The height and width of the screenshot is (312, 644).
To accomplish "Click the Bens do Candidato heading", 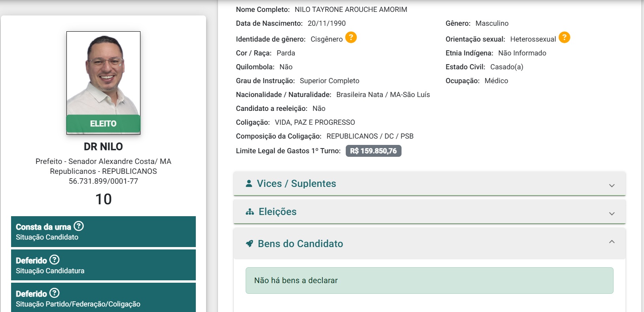I will 300,244.
